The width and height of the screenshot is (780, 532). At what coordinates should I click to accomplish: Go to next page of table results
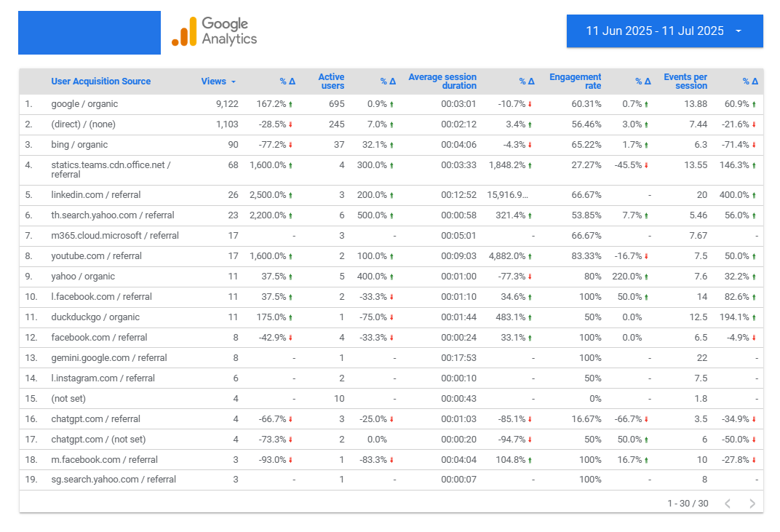pos(752,504)
